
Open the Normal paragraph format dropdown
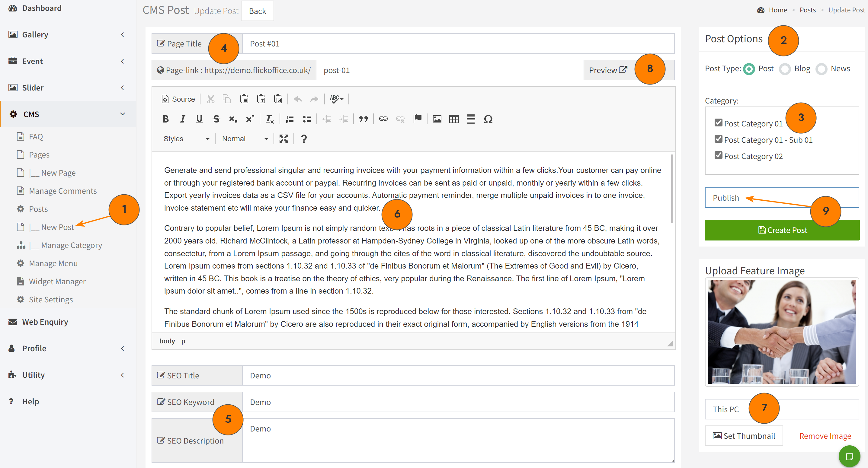[245, 139]
